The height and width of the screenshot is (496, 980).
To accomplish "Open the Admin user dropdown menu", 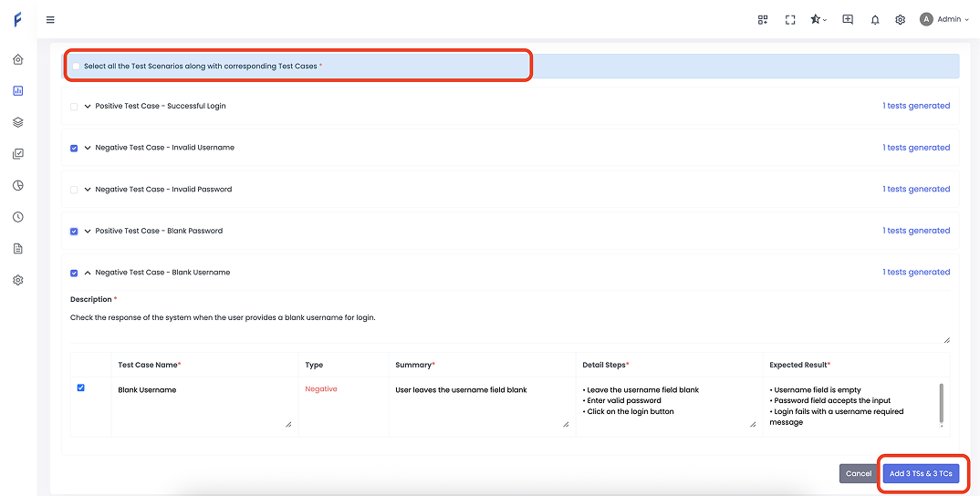I will pos(944,20).
